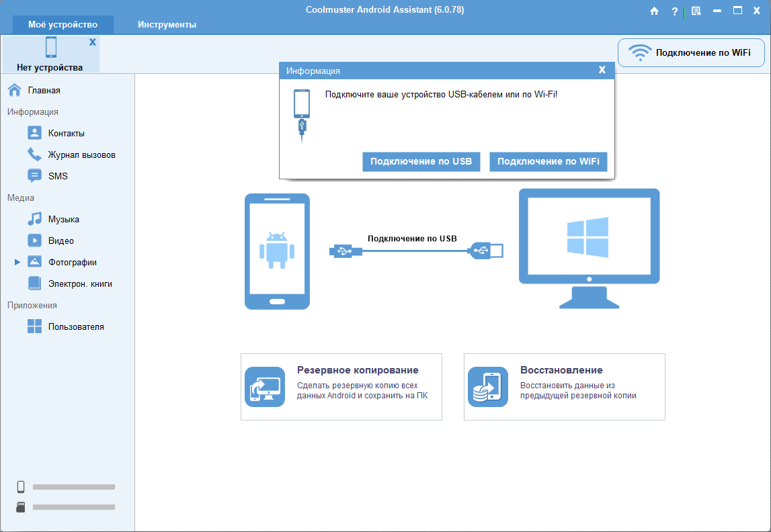Screen dimensions: 771x532
Task: Click the Нет устройства label
Action: click(50, 67)
